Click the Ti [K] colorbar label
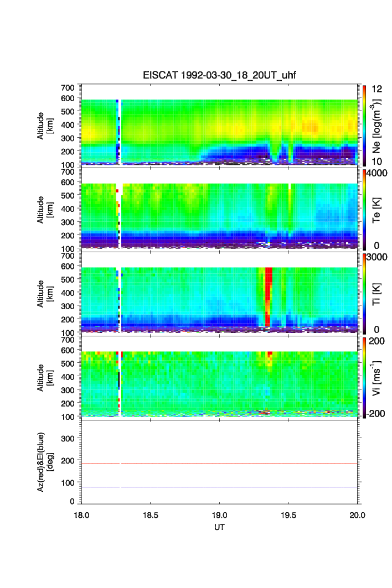 [376, 294]
